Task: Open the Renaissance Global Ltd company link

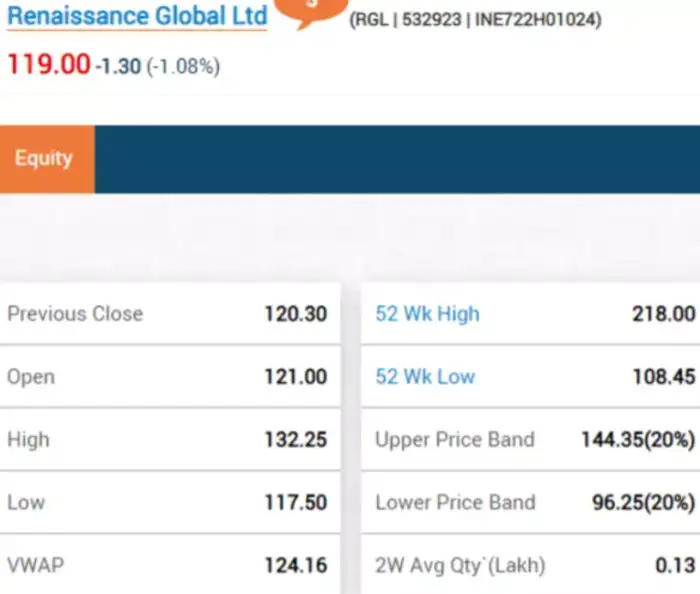Action: point(138,17)
